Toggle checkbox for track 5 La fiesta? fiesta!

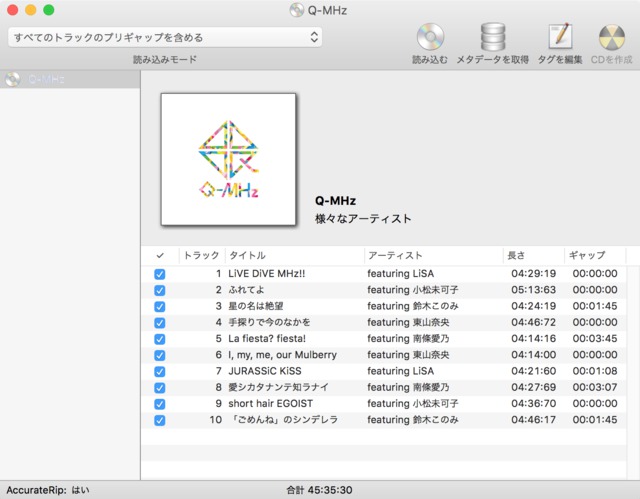[x=160, y=339]
